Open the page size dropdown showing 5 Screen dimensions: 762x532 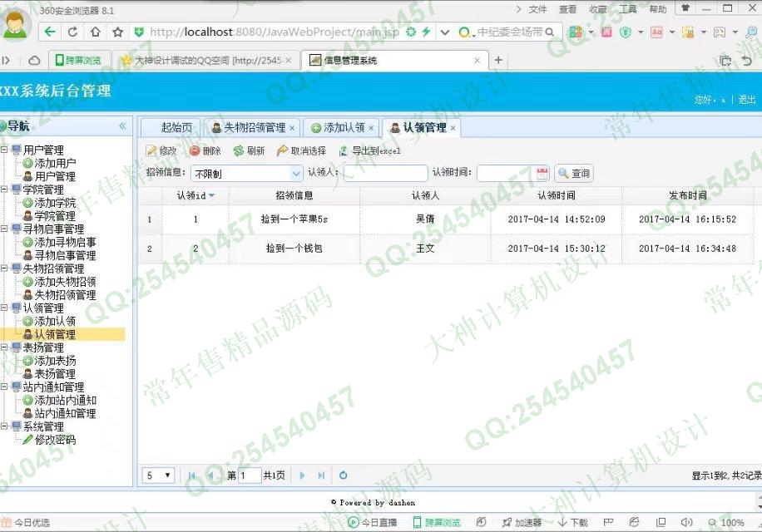click(x=158, y=475)
